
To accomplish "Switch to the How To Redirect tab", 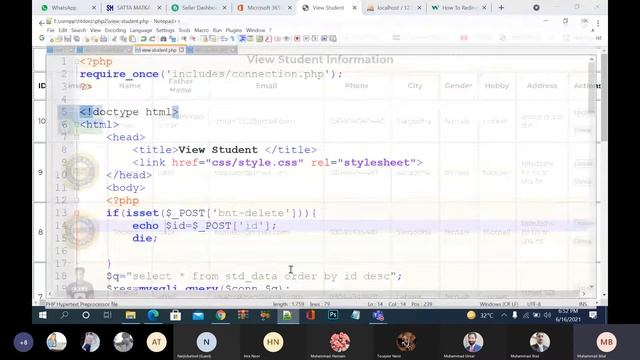I will 458,8.
